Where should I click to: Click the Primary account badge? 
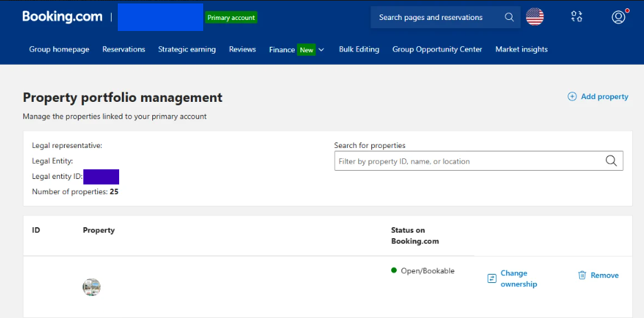point(231,18)
